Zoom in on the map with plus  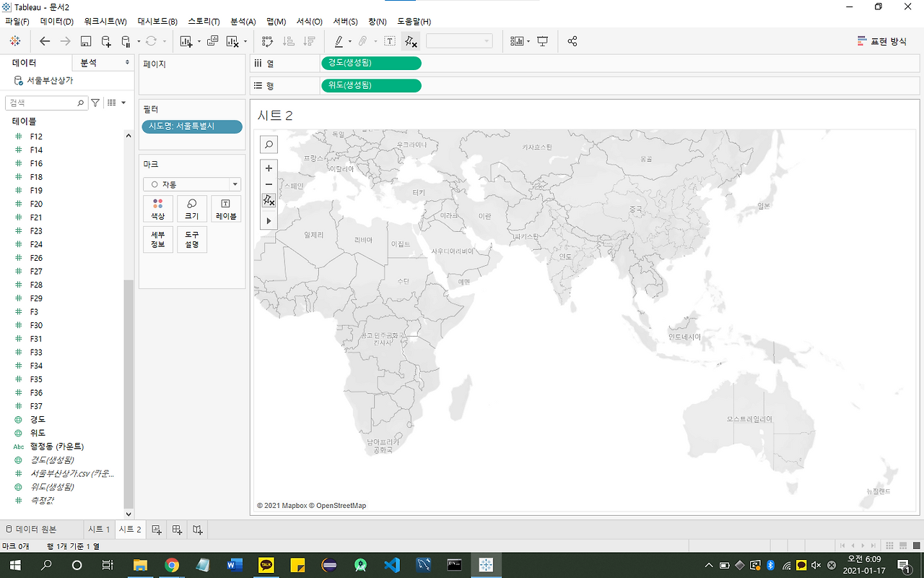[x=269, y=168]
